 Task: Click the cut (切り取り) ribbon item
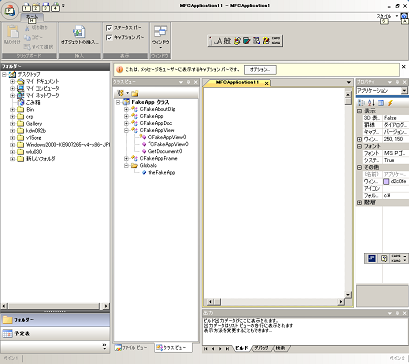coord(36,28)
